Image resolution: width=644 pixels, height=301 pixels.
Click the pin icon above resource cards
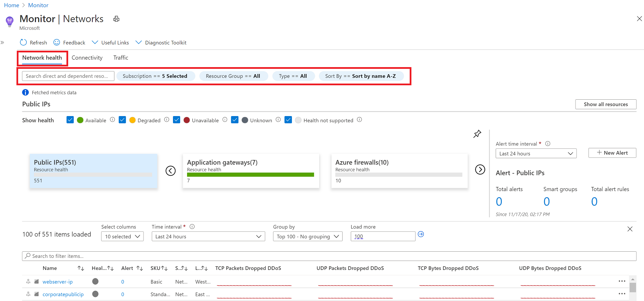[477, 134]
